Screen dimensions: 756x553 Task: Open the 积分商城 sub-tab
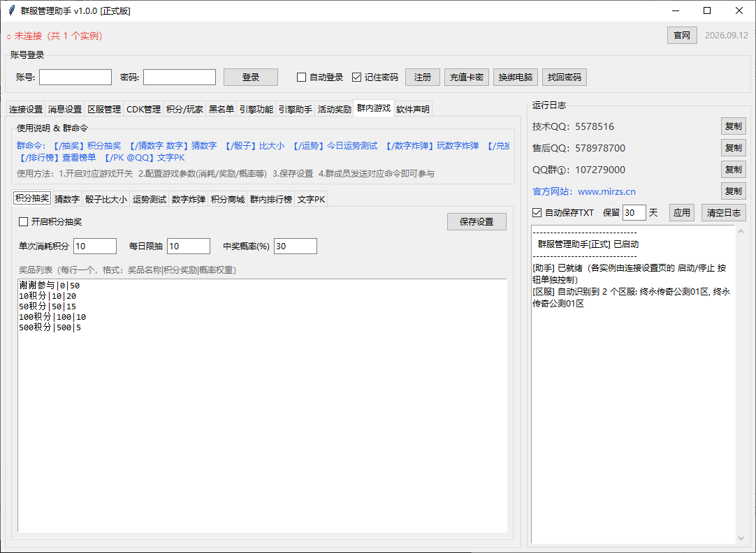pyautogui.click(x=228, y=200)
